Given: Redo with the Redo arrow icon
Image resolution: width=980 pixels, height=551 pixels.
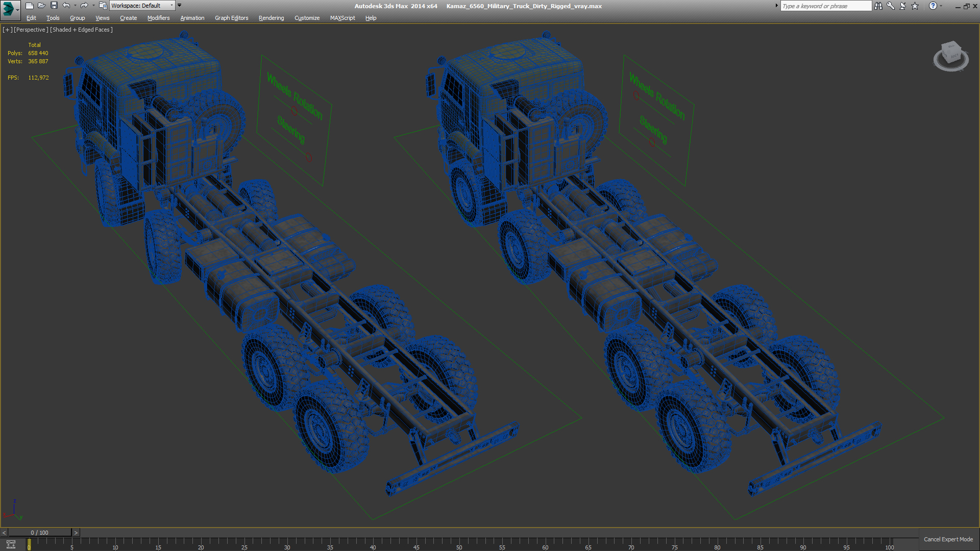Looking at the screenshot, I should [84, 6].
